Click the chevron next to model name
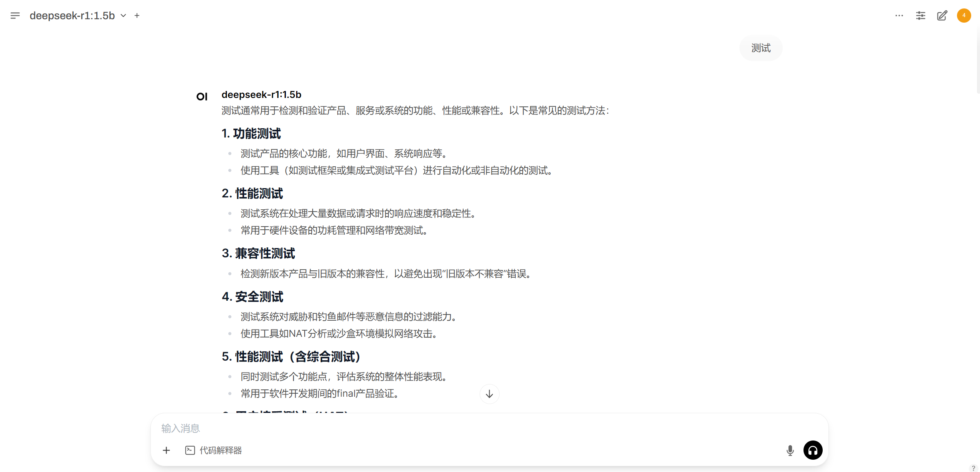 click(x=123, y=16)
